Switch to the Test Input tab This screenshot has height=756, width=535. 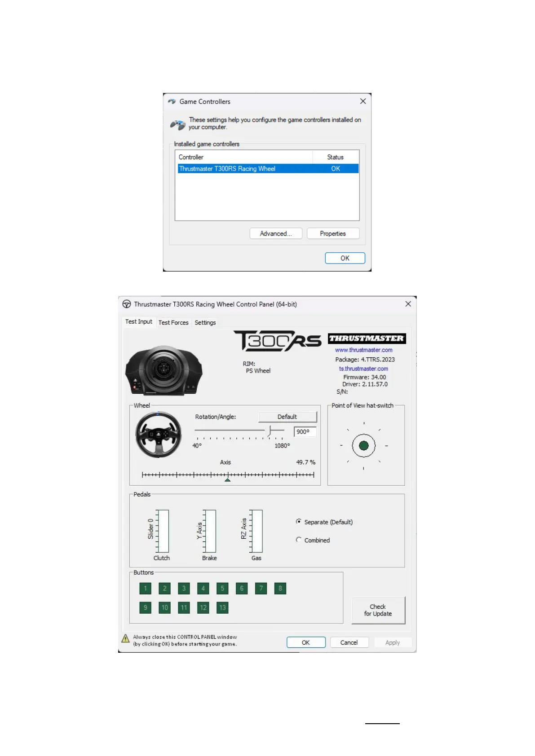pyautogui.click(x=139, y=321)
